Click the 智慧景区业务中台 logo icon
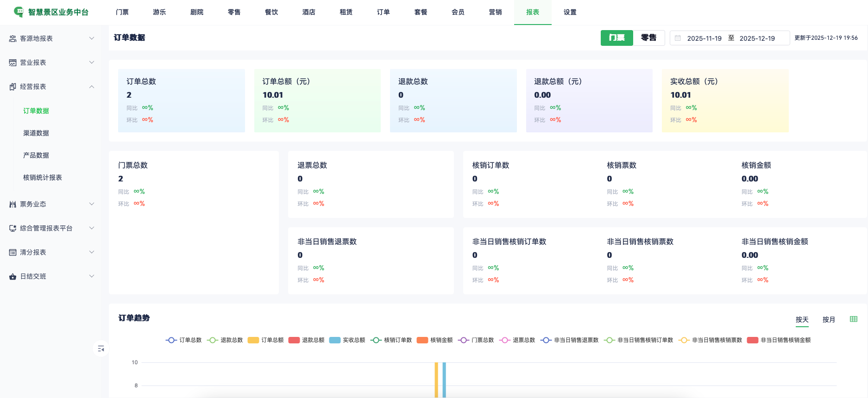 click(19, 12)
